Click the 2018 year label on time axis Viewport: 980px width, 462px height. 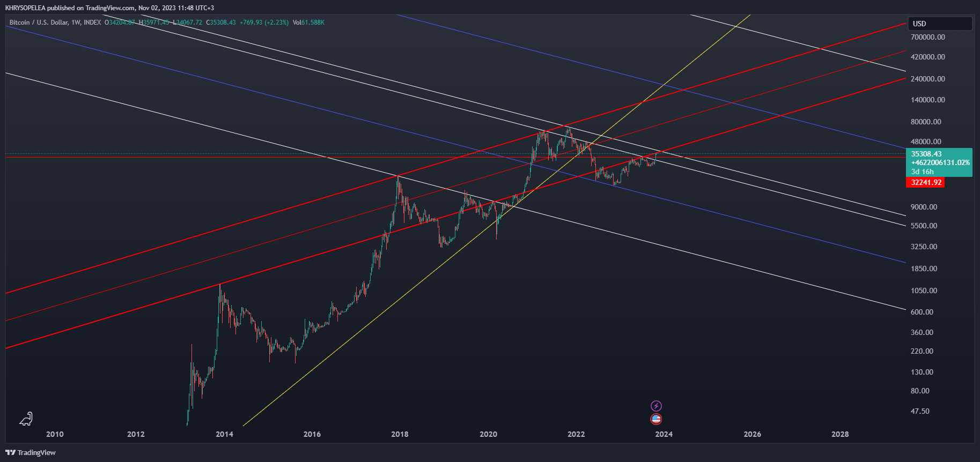[x=400, y=434]
